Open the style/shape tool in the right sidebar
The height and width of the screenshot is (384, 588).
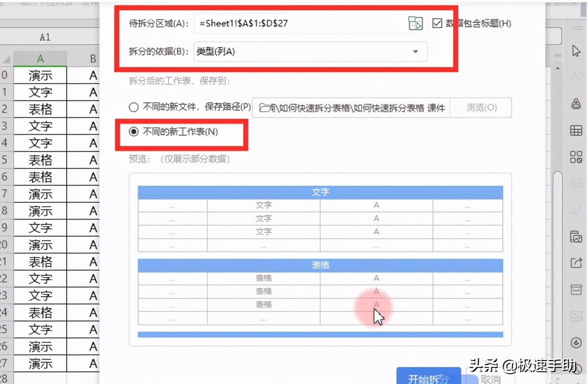pyautogui.click(x=576, y=104)
